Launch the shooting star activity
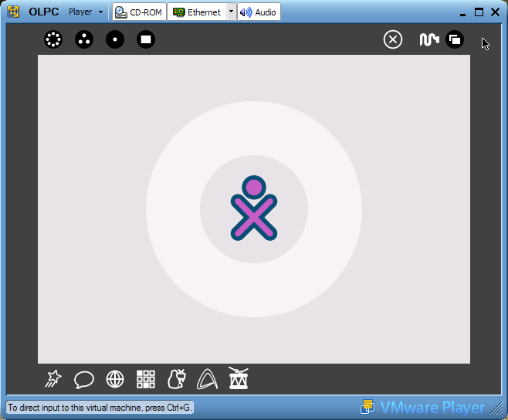The width and height of the screenshot is (508, 420). 53,379
